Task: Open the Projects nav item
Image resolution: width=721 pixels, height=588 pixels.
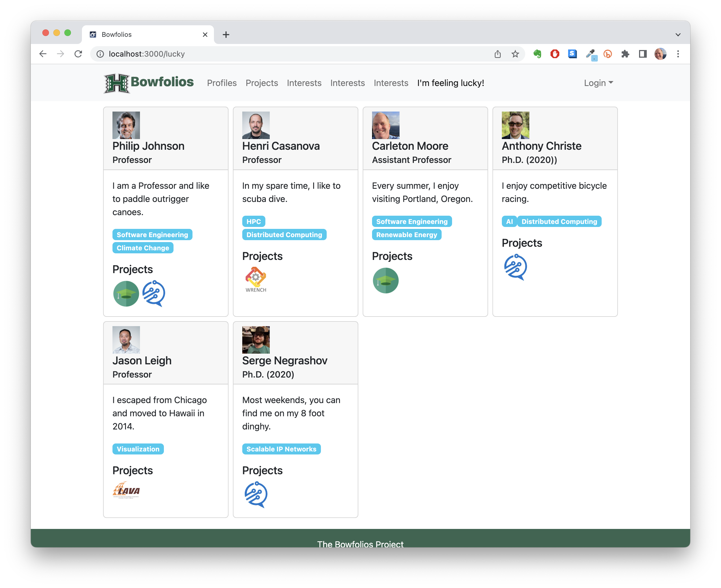Action: pos(262,83)
